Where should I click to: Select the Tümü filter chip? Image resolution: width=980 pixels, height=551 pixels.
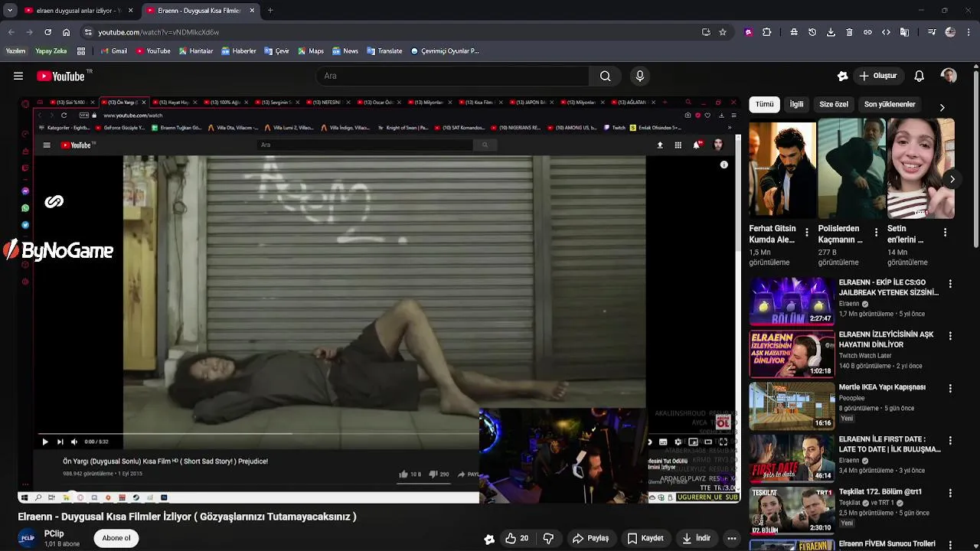pos(764,104)
